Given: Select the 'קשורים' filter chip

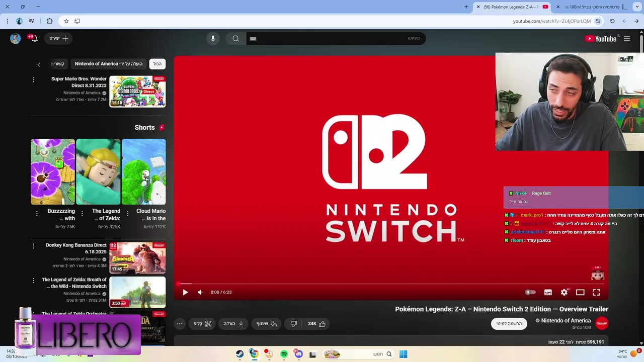Looking at the screenshot, I should [x=58, y=64].
